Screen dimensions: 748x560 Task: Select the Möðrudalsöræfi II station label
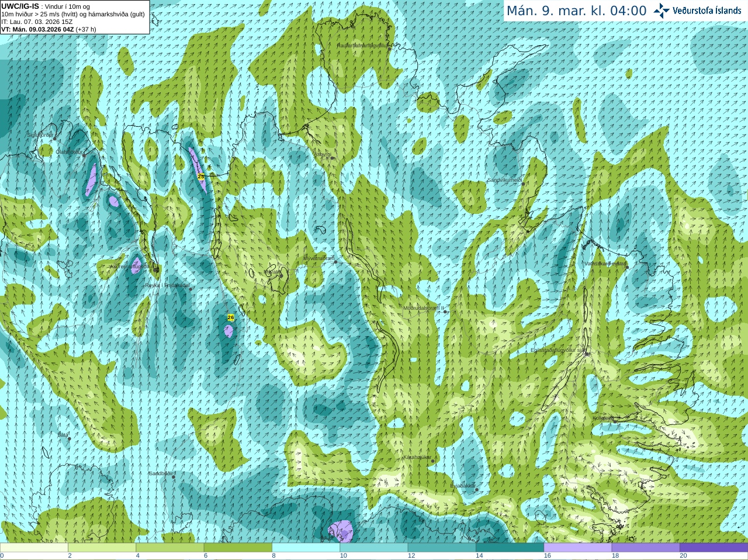pos(424,308)
